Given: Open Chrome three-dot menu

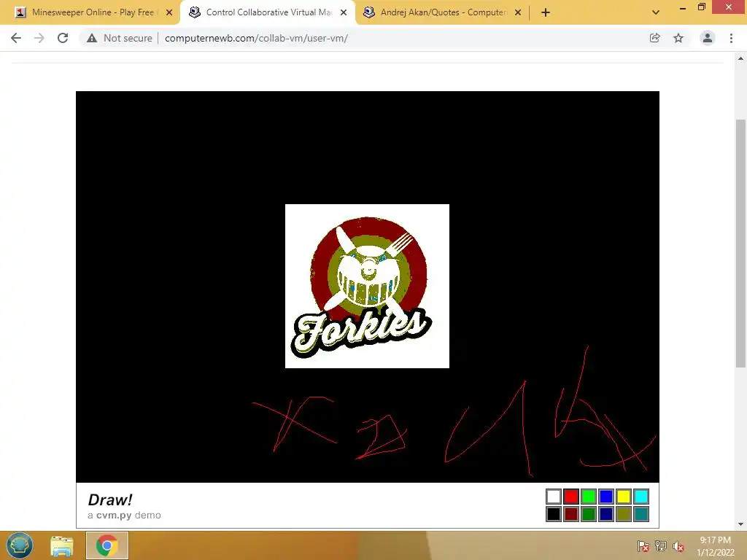Looking at the screenshot, I should [731, 38].
